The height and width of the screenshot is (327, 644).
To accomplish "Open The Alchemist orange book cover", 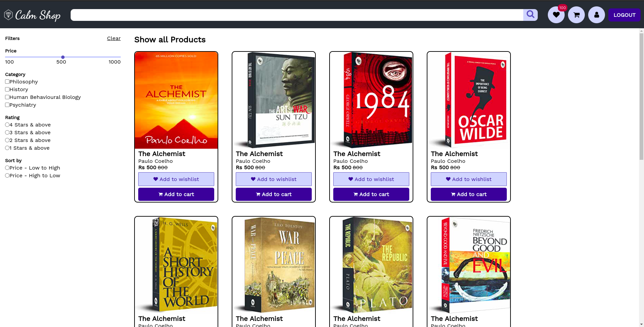I will 176,100.
